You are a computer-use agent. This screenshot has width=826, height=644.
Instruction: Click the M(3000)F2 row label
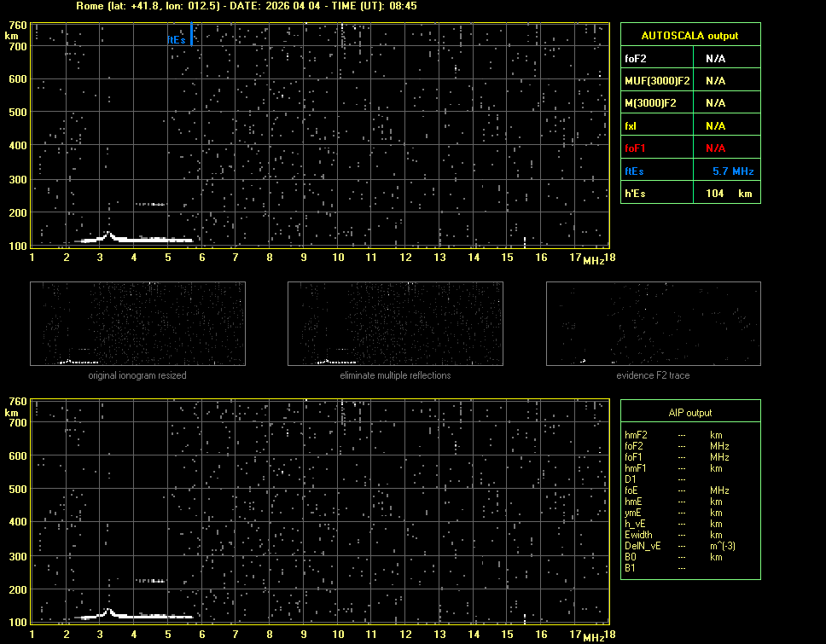[x=651, y=103]
